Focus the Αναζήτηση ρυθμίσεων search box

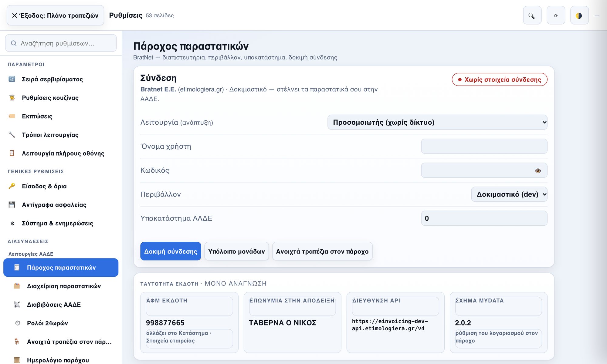click(x=61, y=43)
